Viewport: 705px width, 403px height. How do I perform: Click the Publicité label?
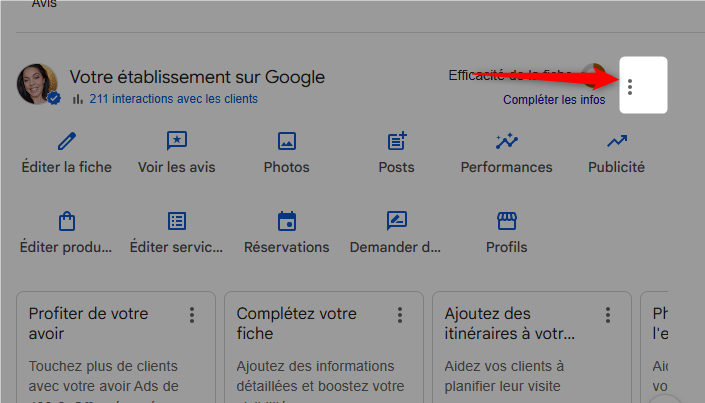616,167
